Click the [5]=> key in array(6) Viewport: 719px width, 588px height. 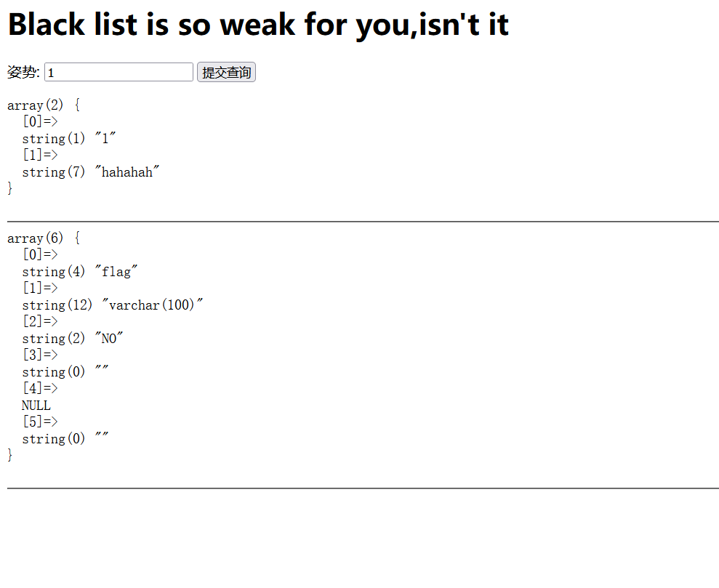(x=40, y=422)
